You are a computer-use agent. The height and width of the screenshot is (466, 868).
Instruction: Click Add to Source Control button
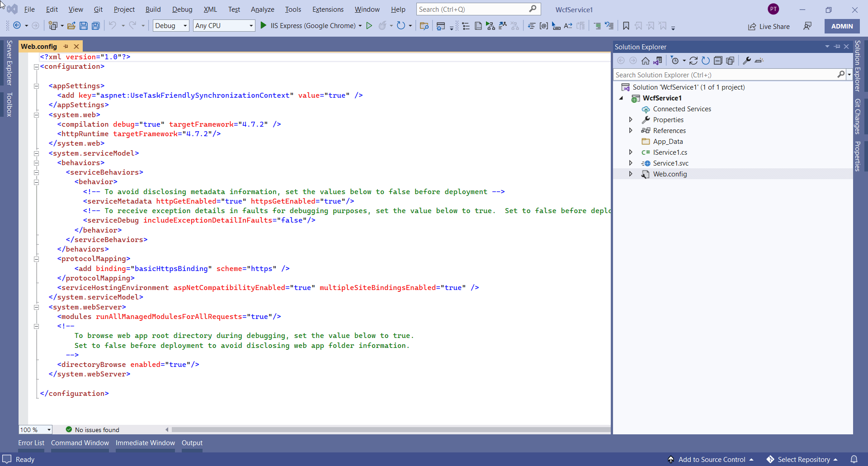(x=711, y=459)
